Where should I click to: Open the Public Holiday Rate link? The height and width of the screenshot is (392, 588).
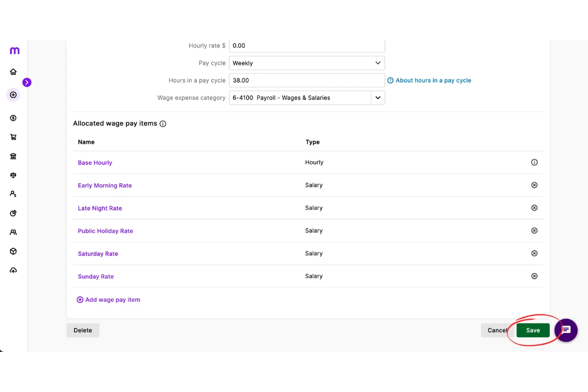tap(105, 231)
